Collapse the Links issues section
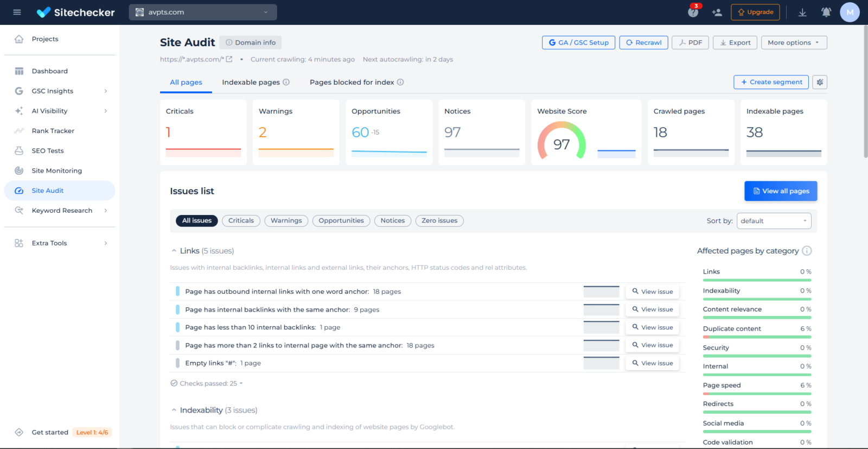Image resolution: width=868 pixels, height=449 pixels. [x=174, y=251]
